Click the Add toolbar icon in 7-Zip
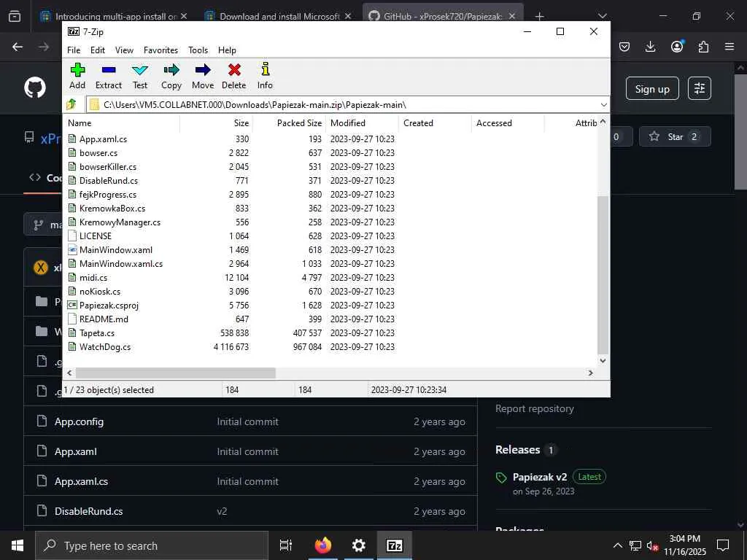 pos(77,76)
